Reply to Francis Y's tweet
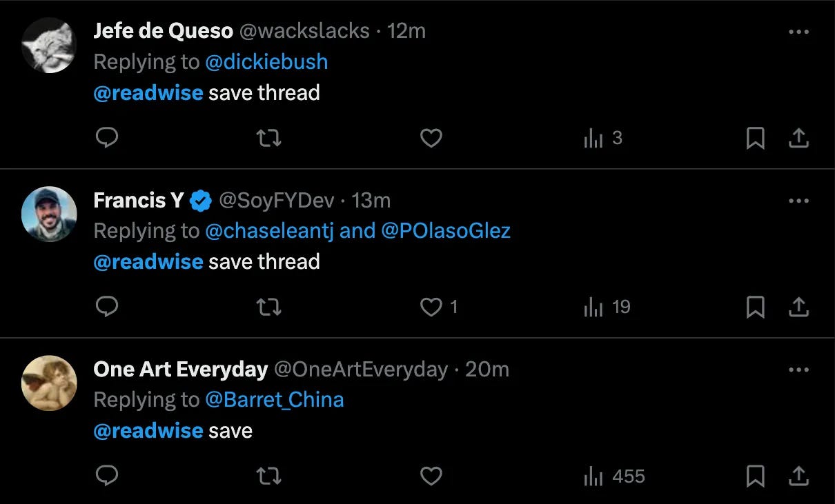The width and height of the screenshot is (835, 504). [106, 307]
